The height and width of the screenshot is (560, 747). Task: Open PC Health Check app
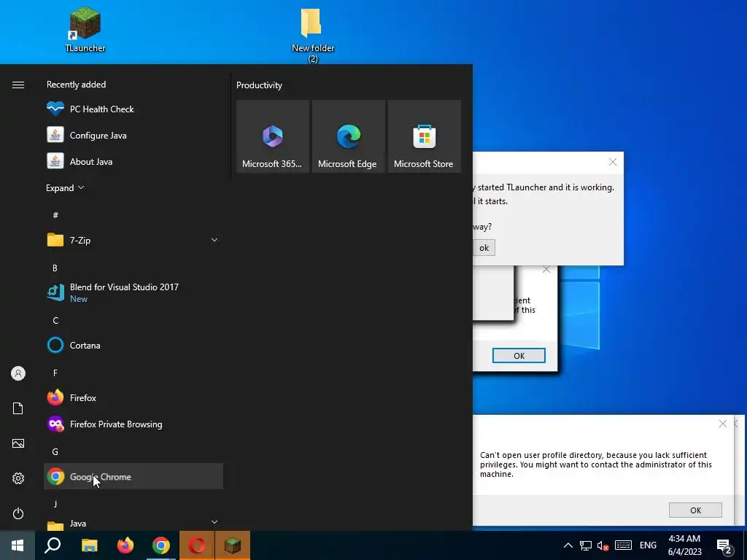click(133, 109)
